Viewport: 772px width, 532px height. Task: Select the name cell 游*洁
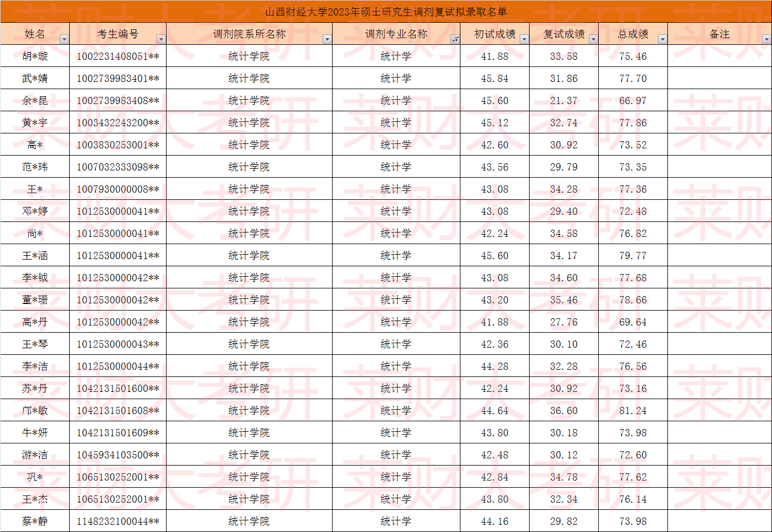(x=35, y=455)
